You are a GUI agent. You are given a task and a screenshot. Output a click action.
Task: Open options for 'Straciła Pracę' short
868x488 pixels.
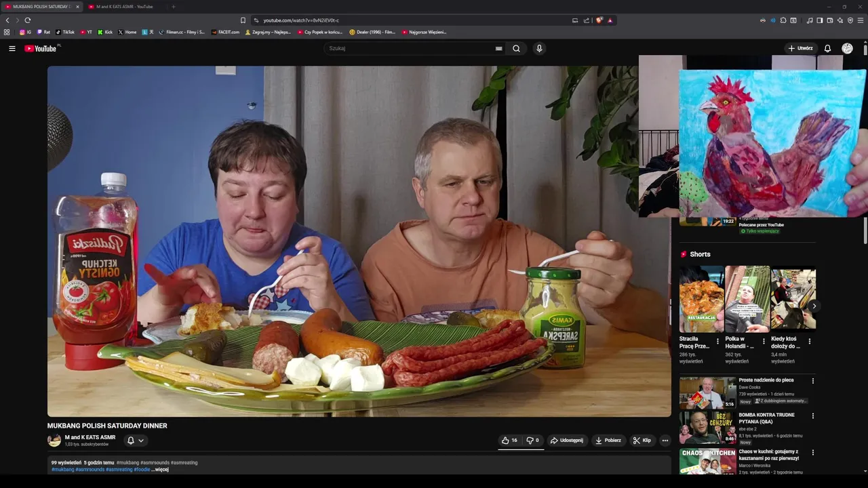click(717, 342)
